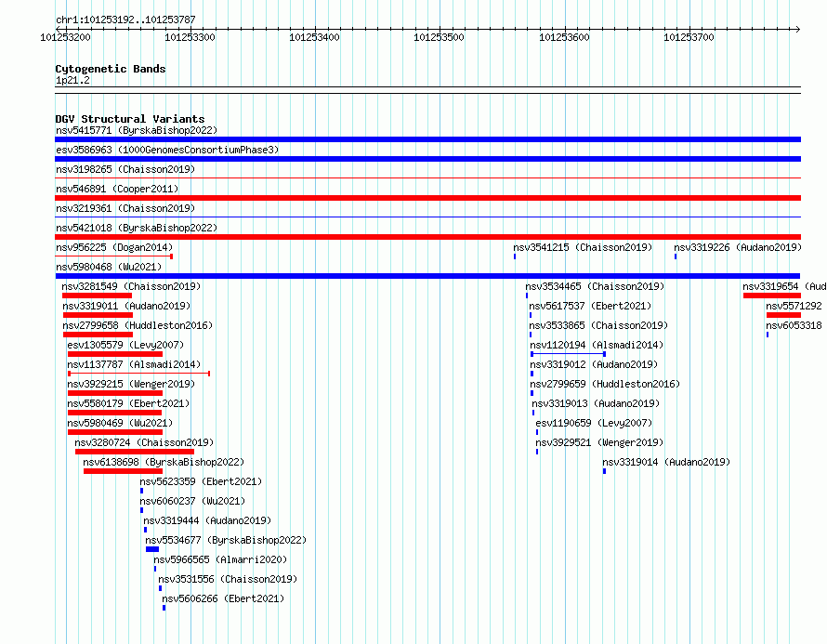Select nsv5580179 (Ebert2021) label

pyautogui.click(x=128, y=403)
